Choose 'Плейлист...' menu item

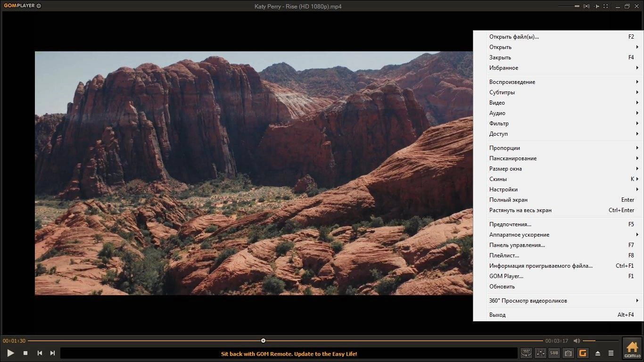(x=559, y=255)
